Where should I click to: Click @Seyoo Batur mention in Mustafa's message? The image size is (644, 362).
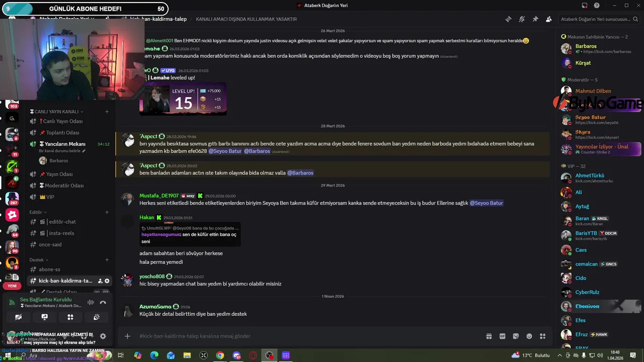pyautogui.click(x=486, y=203)
